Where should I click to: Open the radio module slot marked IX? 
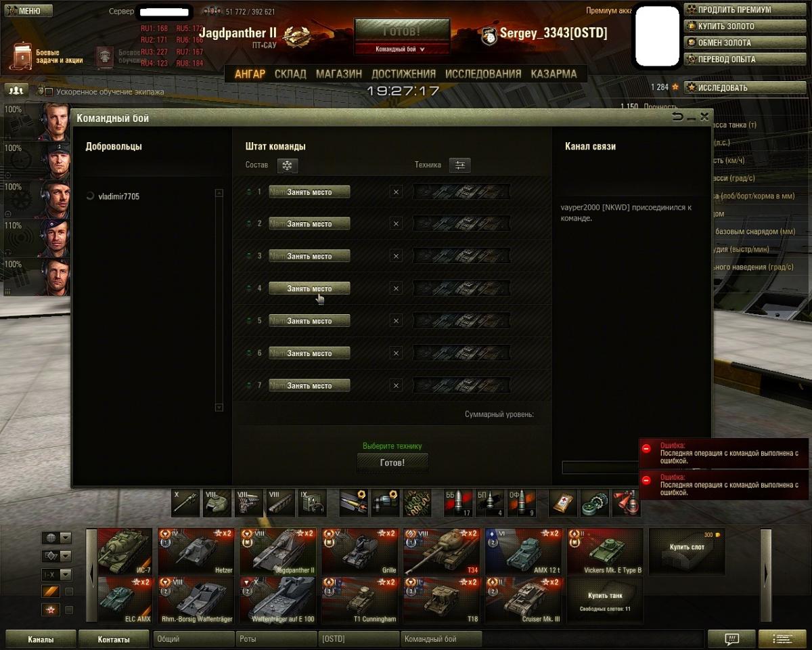tap(312, 503)
